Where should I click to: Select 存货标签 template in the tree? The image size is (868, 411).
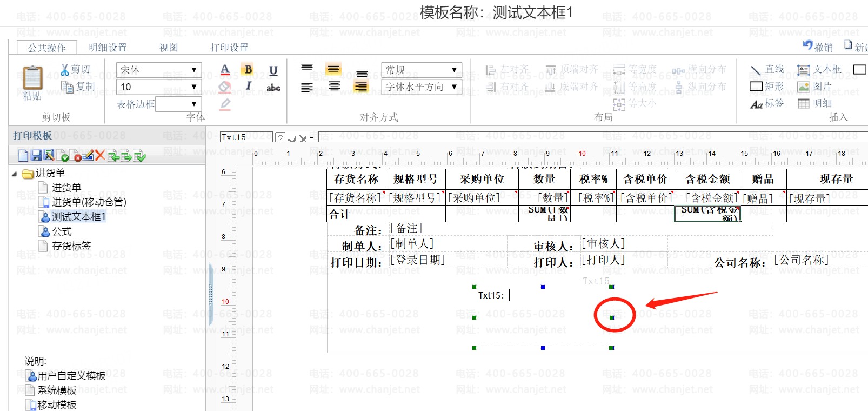(x=71, y=246)
